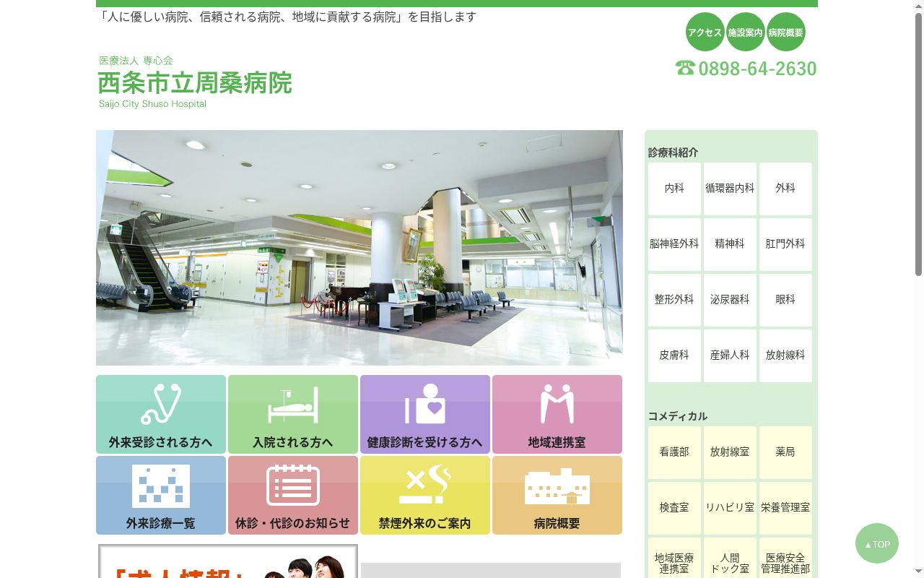924x578 pixels.
Task: Click the page vertical scrollbar thumb
Action: coord(918,144)
